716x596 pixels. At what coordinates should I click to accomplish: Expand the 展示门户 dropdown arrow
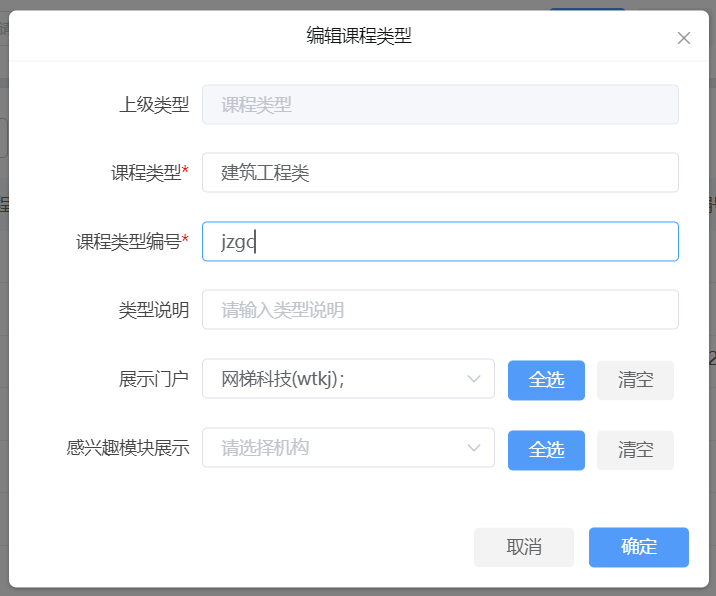click(x=474, y=379)
